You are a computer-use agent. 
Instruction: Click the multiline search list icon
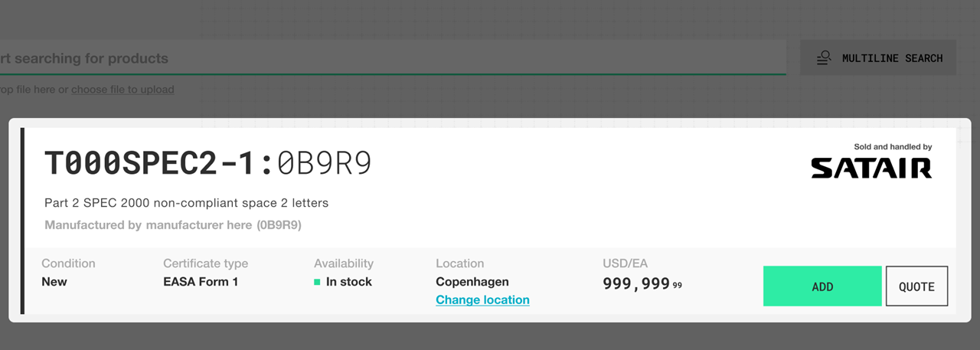(824, 58)
